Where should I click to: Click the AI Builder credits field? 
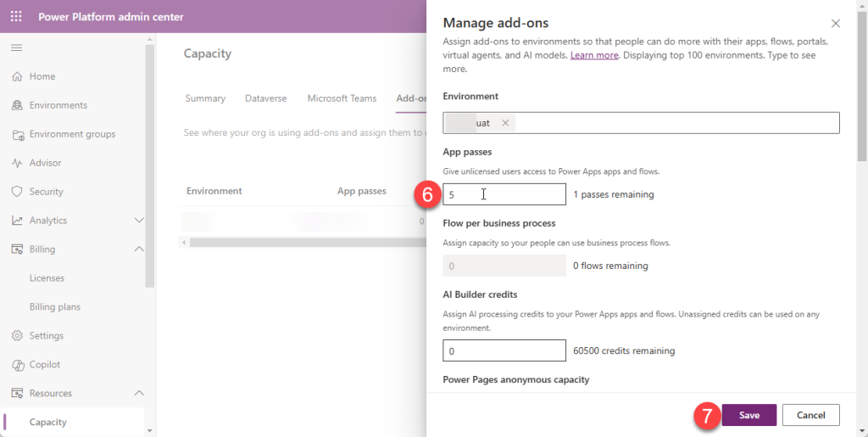(x=504, y=350)
